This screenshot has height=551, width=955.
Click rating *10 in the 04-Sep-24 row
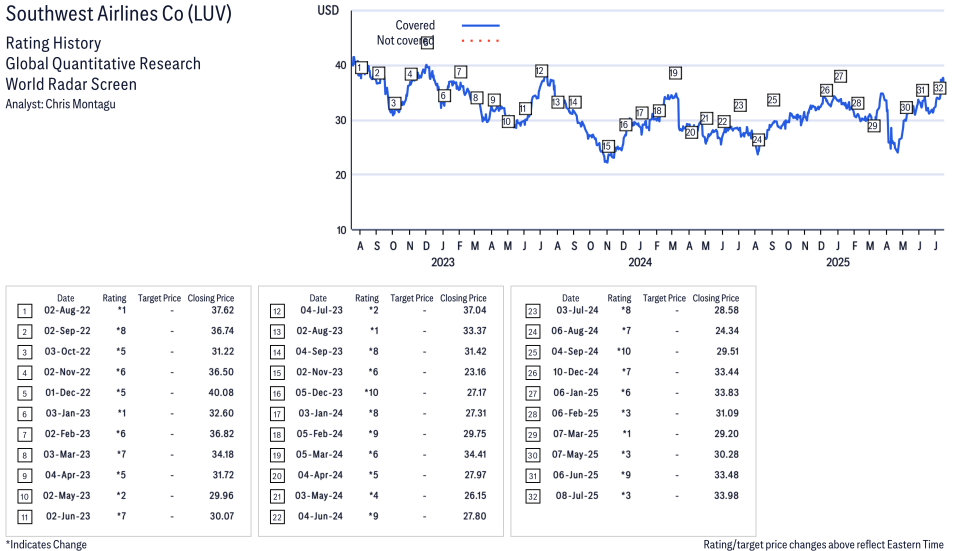624,351
